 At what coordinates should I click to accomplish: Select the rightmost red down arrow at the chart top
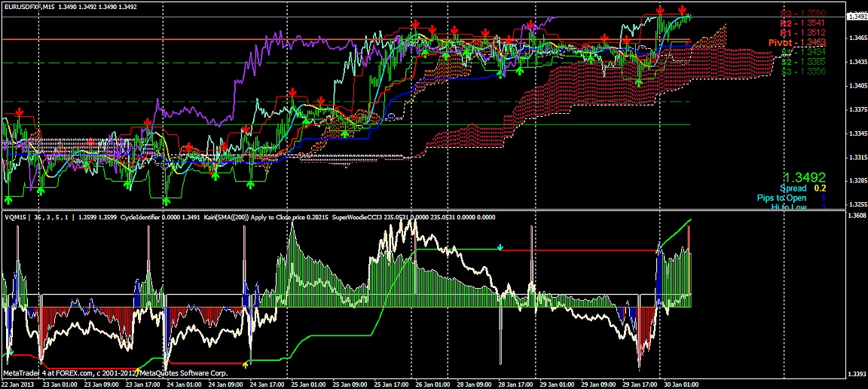(x=682, y=10)
